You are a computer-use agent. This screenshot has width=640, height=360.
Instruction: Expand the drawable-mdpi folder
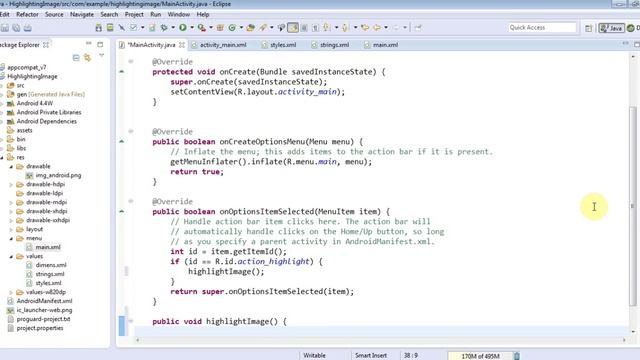click(x=11, y=202)
